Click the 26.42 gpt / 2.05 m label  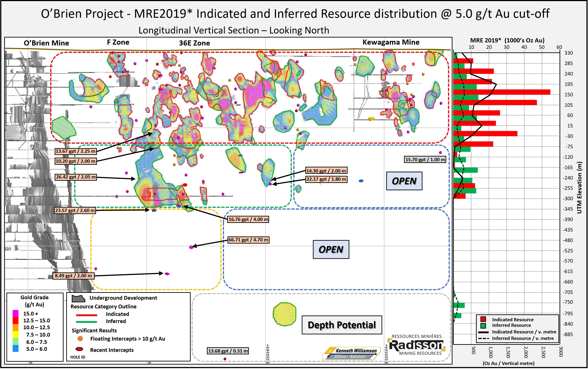click(76, 177)
